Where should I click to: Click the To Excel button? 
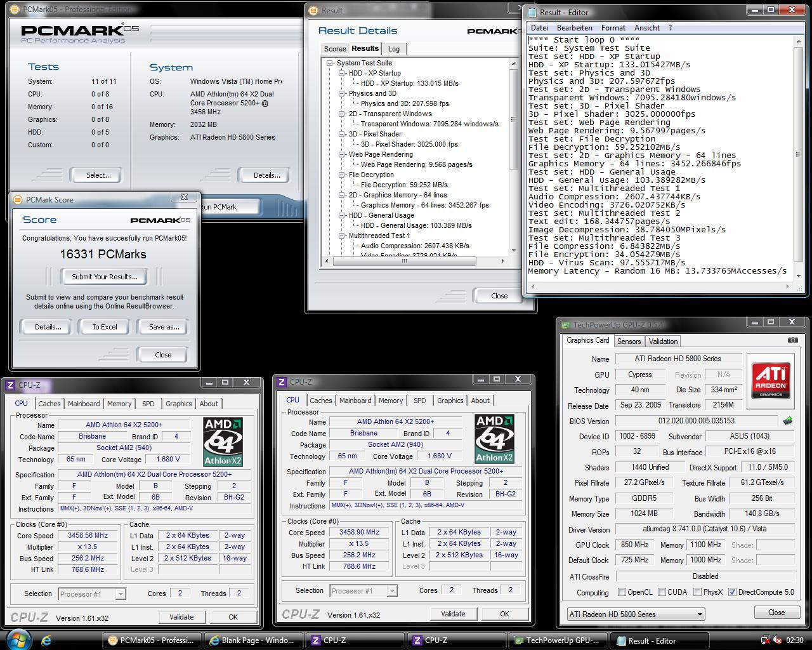pos(105,327)
